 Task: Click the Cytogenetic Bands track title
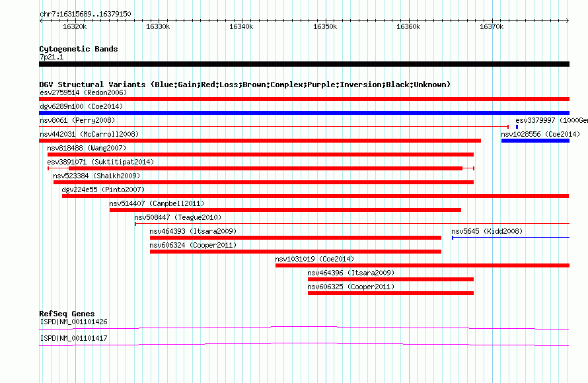point(79,49)
